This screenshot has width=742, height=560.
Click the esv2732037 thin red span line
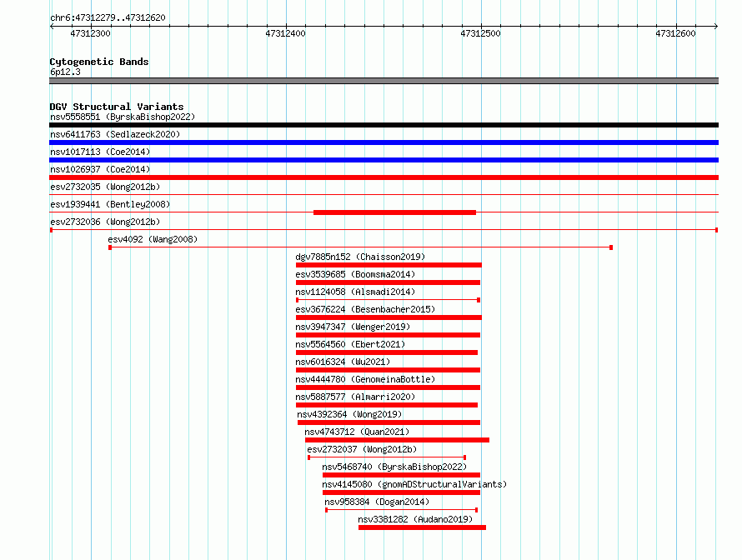point(387,457)
